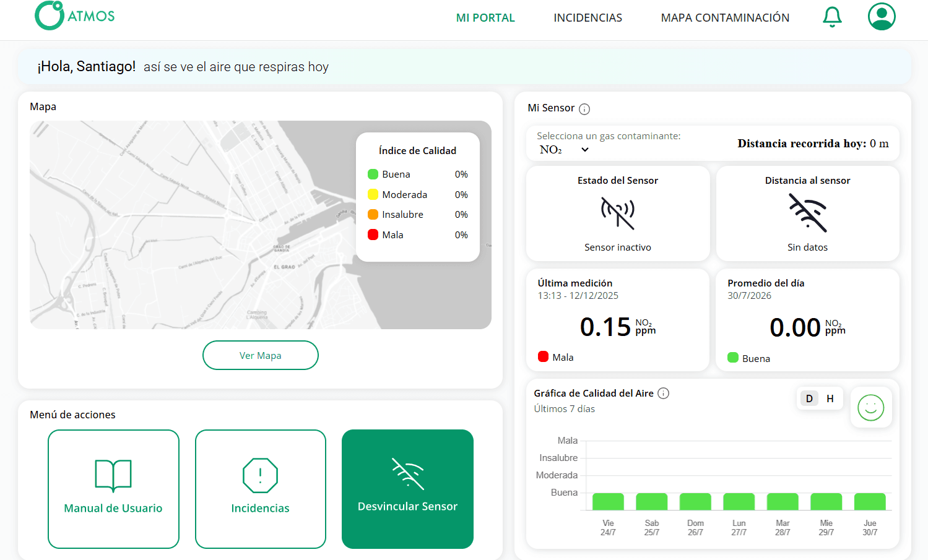The height and width of the screenshot is (560, 928).
Task: Click orange Insalubre legend swatch
Action: coord(373,215)
